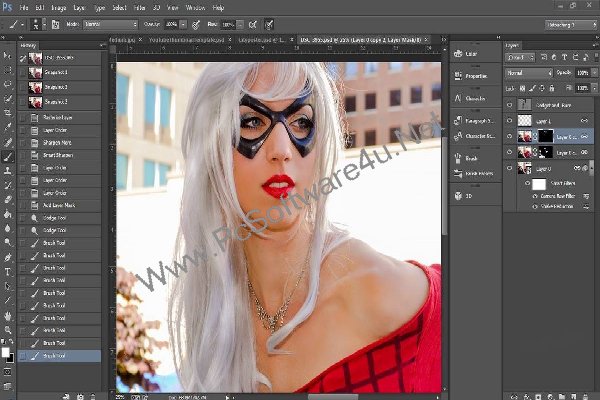Viewport: 600px width, 400px height.
Task: Open the Tool Preset picker arrow
Action: 22,24
